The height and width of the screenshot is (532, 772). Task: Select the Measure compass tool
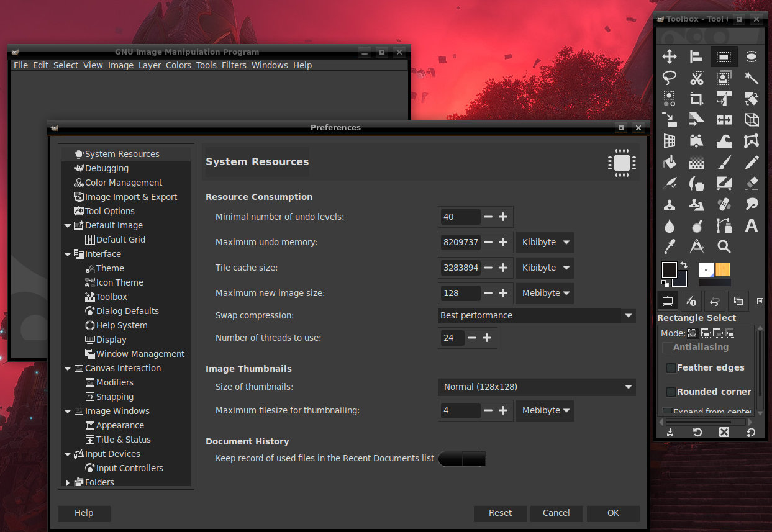(697, 247)
